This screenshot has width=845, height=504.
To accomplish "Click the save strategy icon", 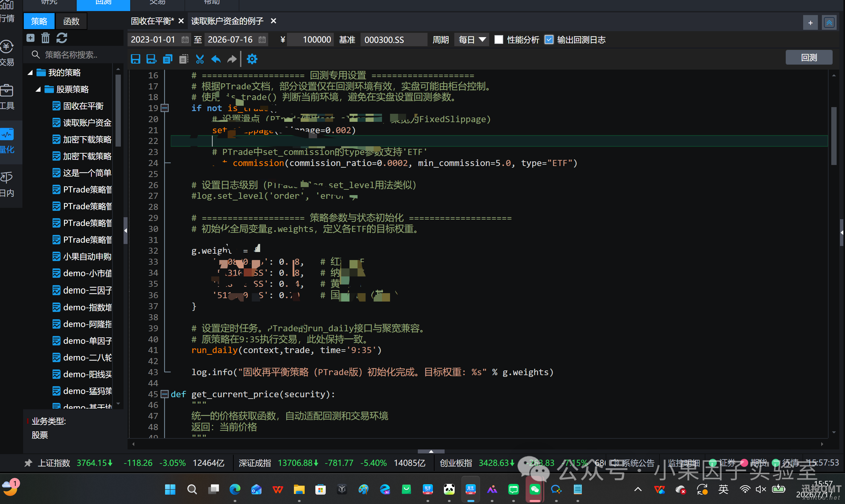I will click(136, 59).
